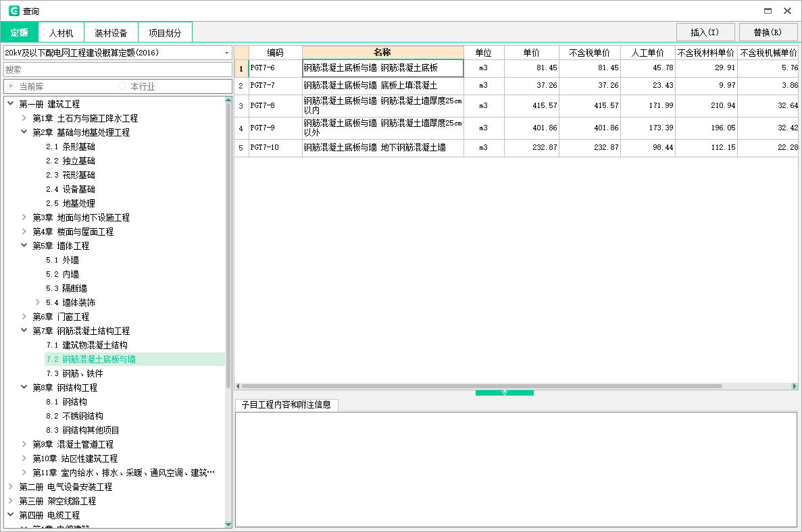Screen dimensions: 802x532
Task: Select 2.5 地基处理 tree item
Action: tap(70, 203)
